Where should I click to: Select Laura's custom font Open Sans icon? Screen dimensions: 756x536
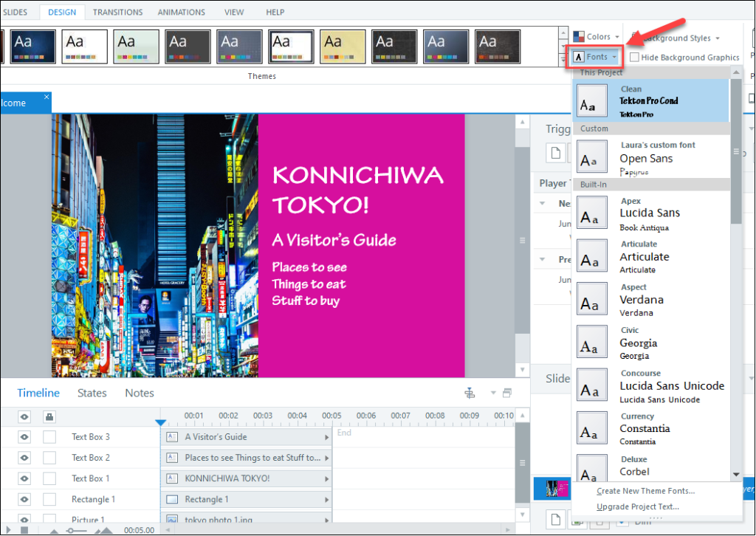(x=591, y=158)
